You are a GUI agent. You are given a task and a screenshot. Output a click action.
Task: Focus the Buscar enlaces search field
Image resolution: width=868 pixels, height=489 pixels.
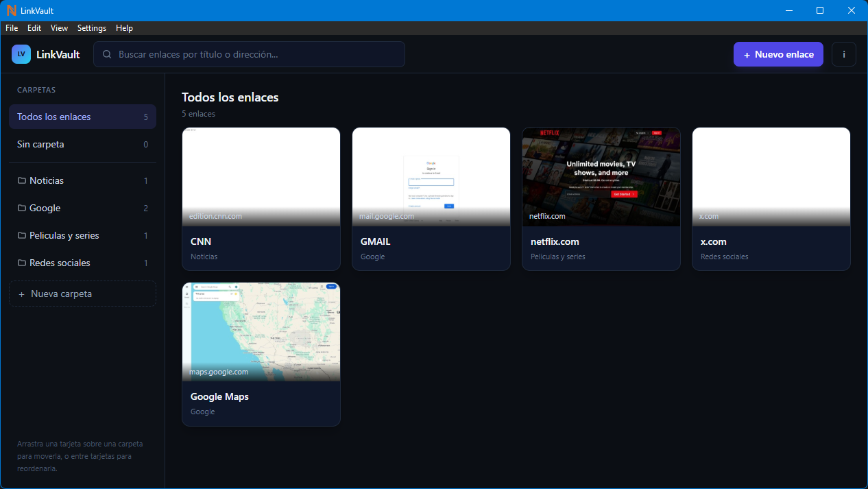coord(249,54)
